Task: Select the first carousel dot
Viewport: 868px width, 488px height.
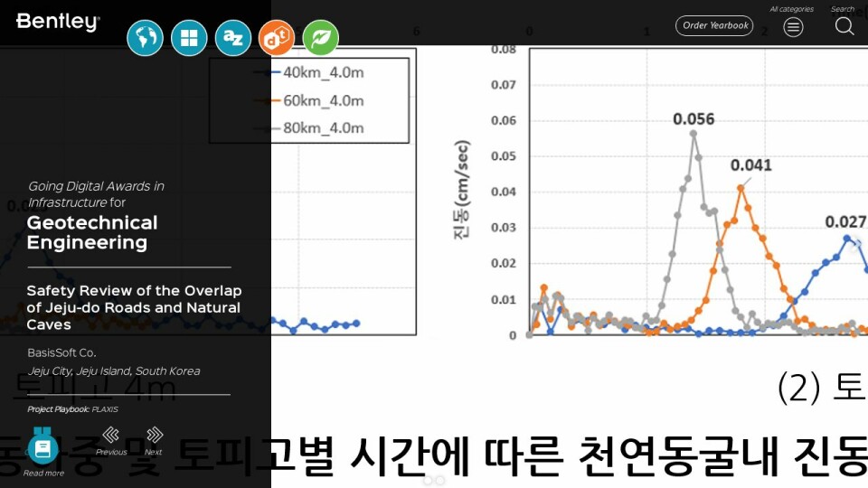Action: point(428,480)
